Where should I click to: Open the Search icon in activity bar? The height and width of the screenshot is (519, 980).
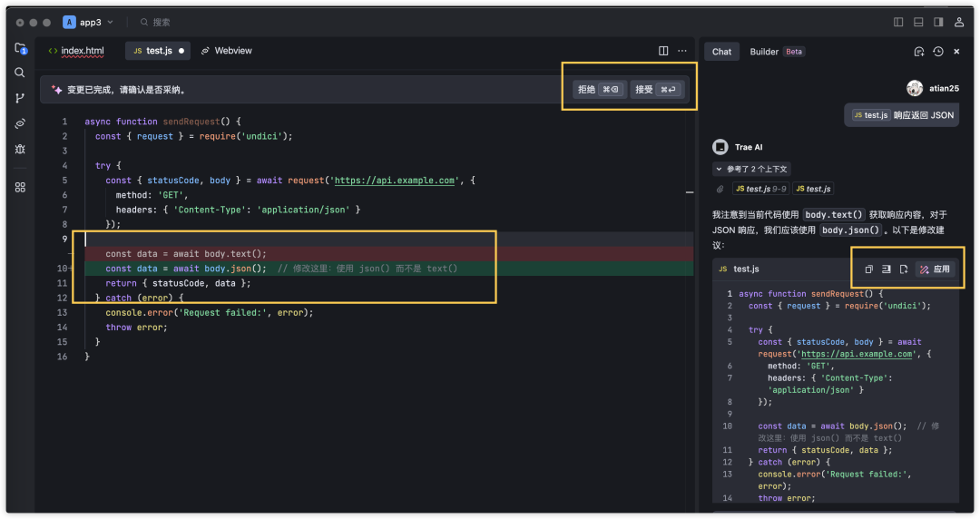click(20, 73)
